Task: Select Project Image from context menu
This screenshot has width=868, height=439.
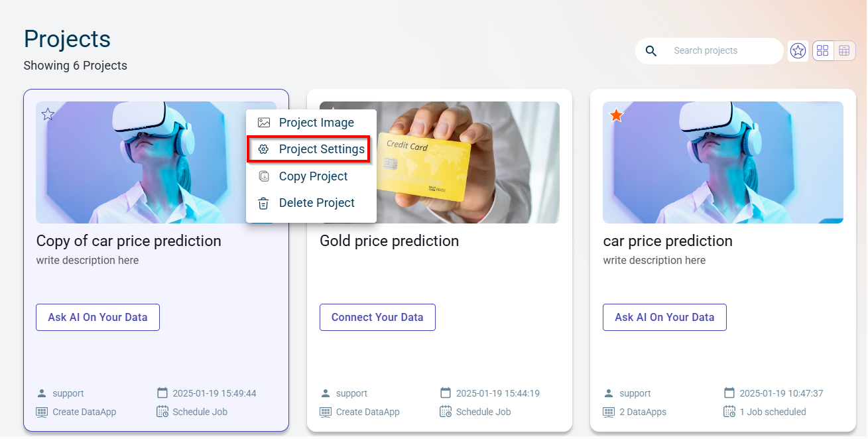Action: [316, 123]
